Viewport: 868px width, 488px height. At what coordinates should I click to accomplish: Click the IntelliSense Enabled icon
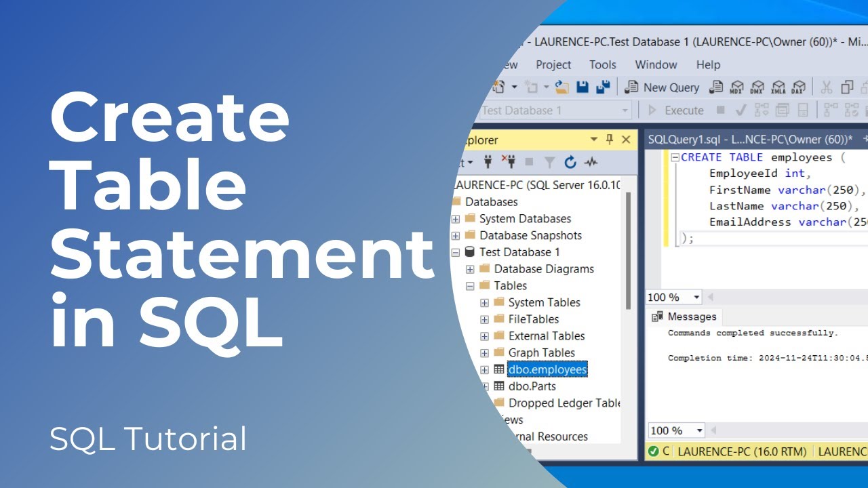802,110
